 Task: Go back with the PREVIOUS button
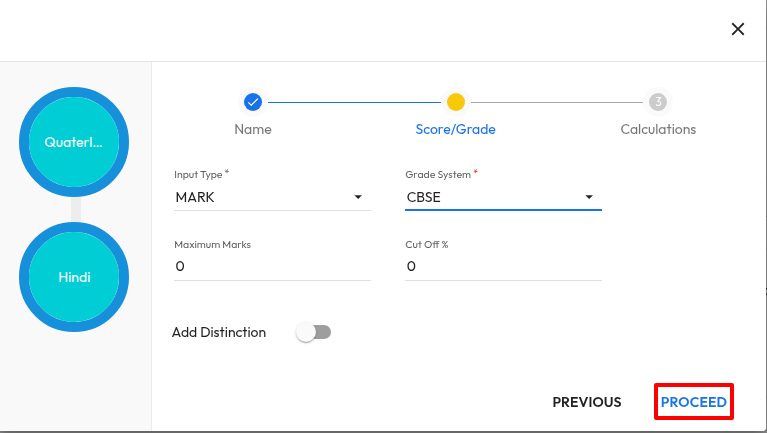587,402
